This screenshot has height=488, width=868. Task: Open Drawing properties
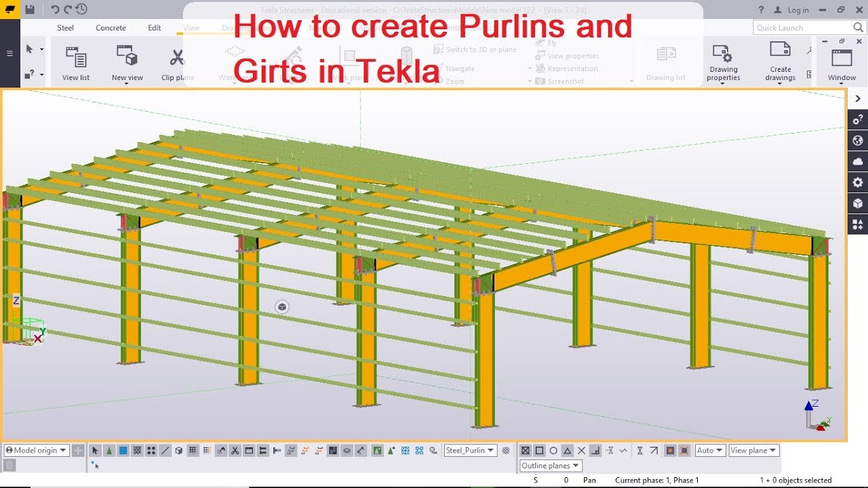point(723,62)
